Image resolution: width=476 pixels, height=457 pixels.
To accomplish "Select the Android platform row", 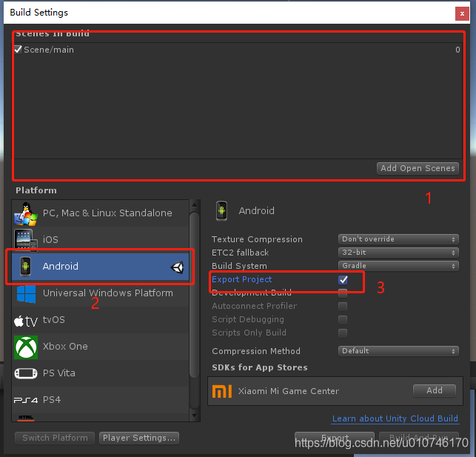I will click(101, 267).
